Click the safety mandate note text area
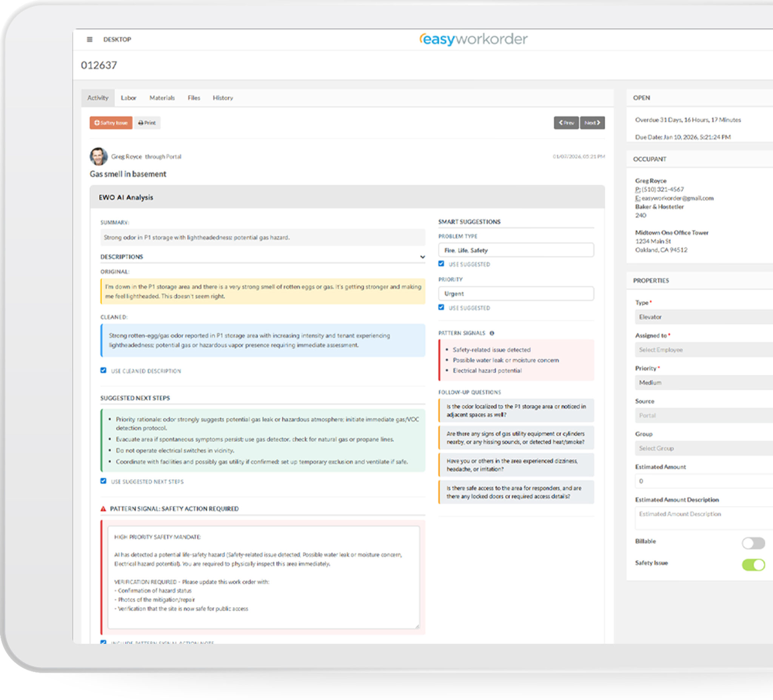Image resolution: width=773 pixels, height=700 pixels. point(264,578)
